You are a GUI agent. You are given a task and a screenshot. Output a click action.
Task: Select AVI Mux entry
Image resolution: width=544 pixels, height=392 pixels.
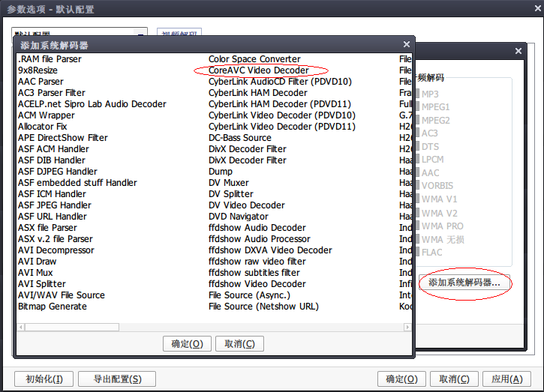point(35,273)
